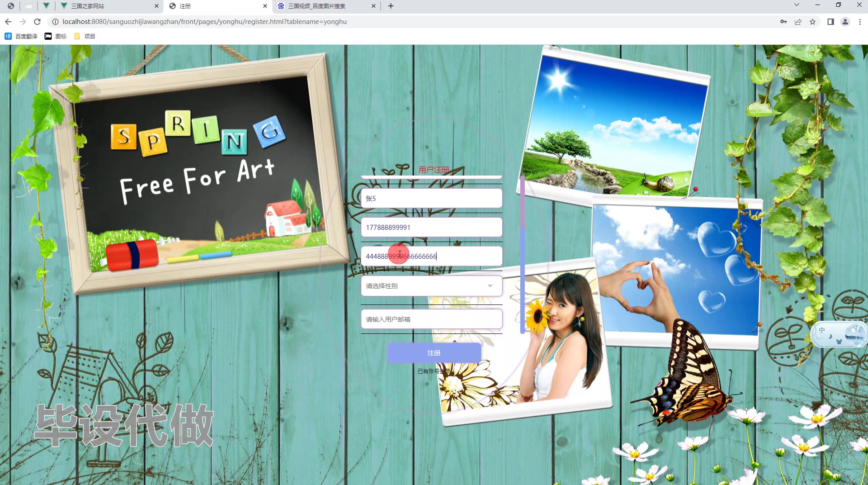Open the 图标 bookmark

tap(56, 36)
